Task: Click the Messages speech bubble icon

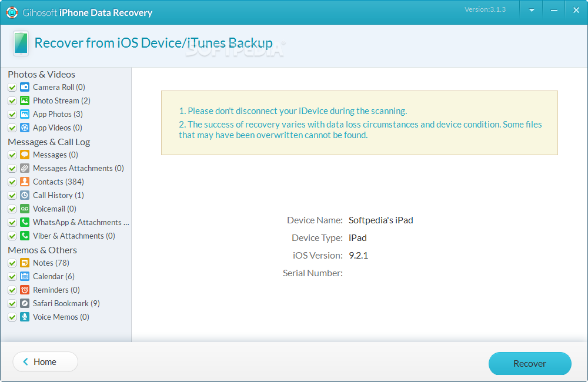Action: (x=25, y=155)
